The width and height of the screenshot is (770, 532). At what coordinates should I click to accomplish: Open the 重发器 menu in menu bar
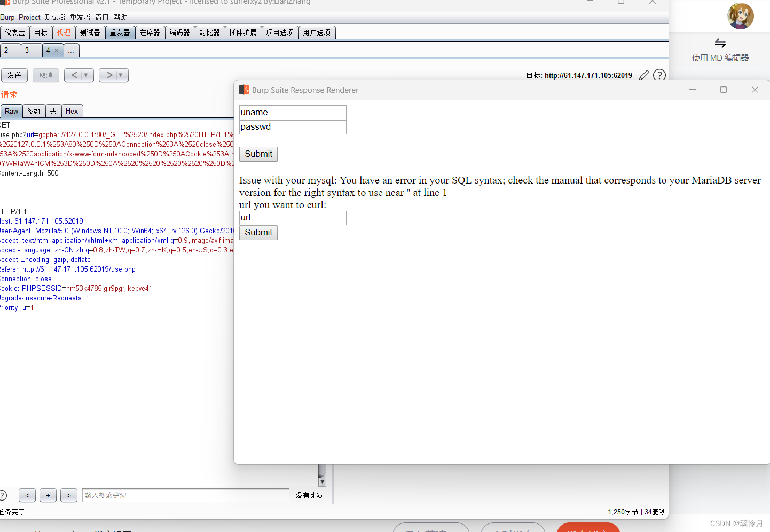point(80,17)
